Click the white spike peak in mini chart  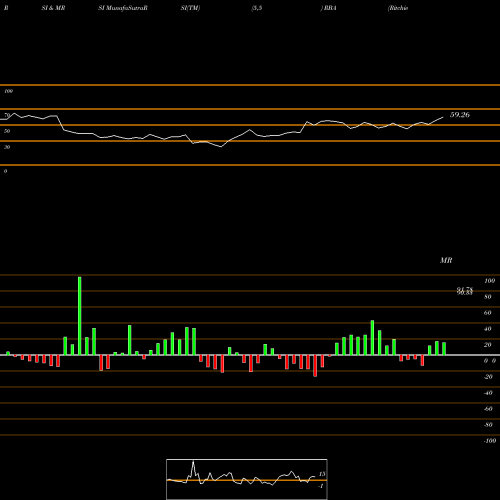[193, 462]
